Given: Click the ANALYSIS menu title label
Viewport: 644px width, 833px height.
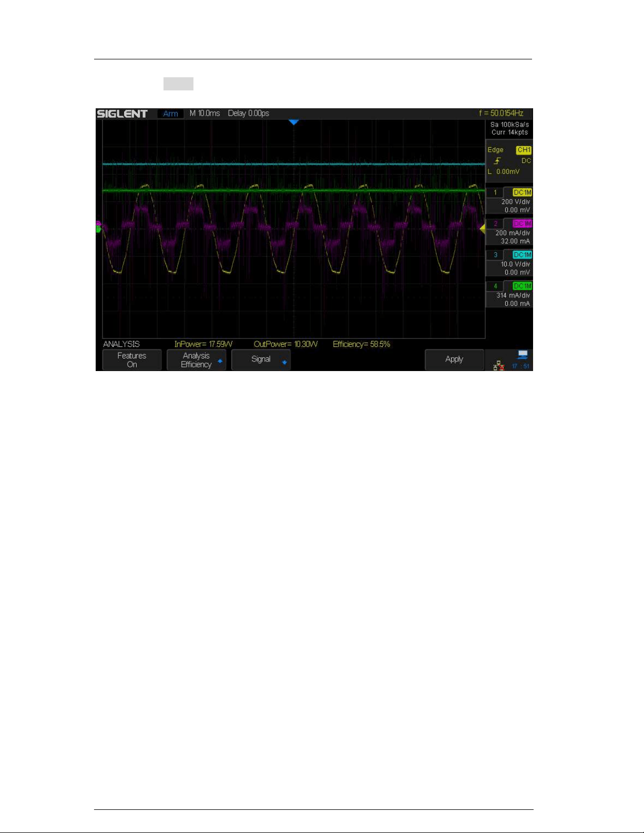Looking at the screenshot, I should (x=121, y=344).
